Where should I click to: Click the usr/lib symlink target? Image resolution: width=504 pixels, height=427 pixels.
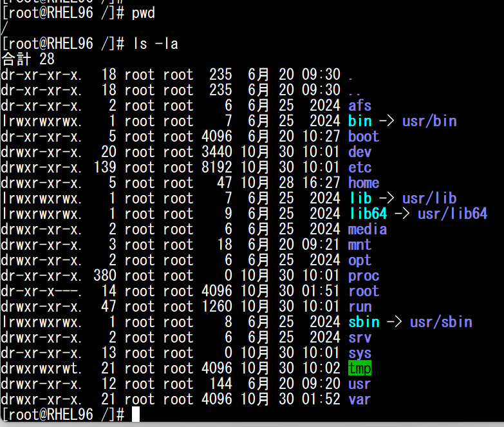click(x=429, y=198)
